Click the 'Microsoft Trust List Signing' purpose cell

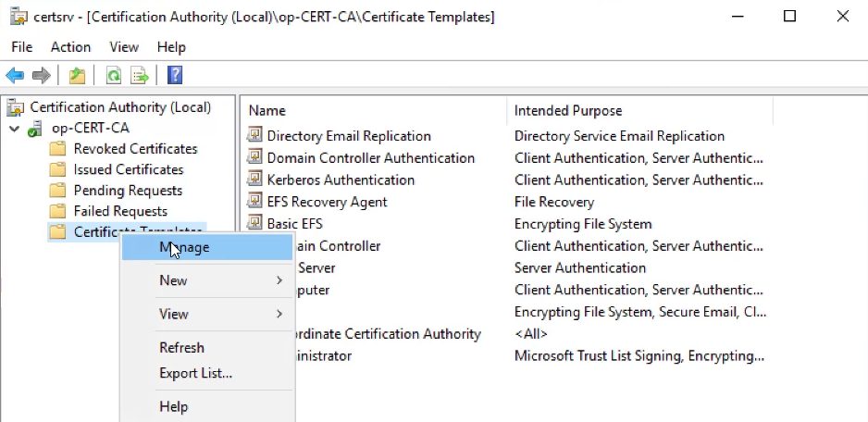coord(639,355)
